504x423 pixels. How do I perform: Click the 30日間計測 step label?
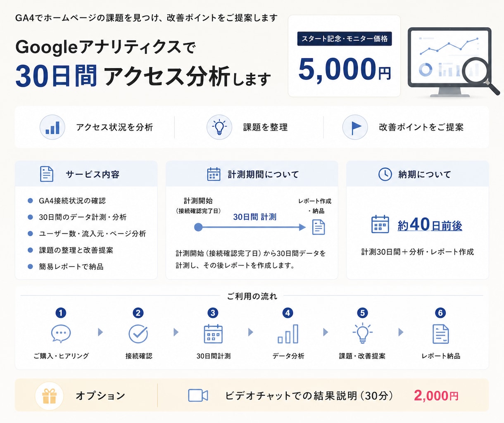[214, 356]
